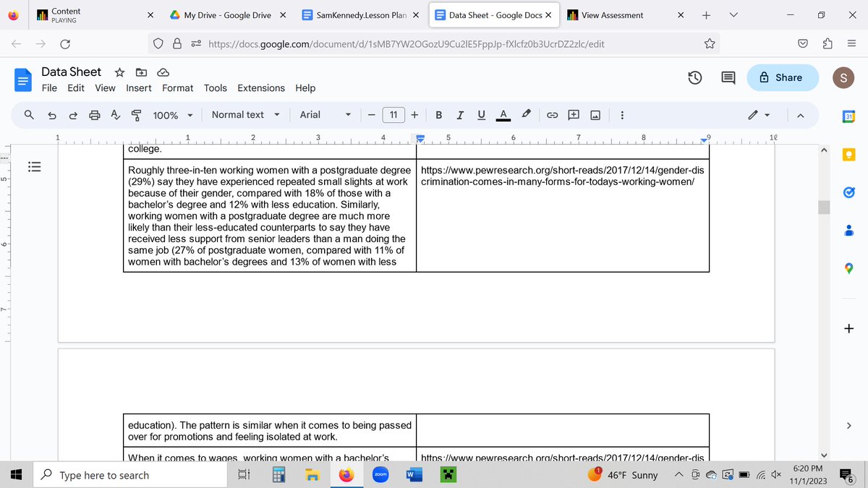Click the Windows search box

(x=130, y=475)
